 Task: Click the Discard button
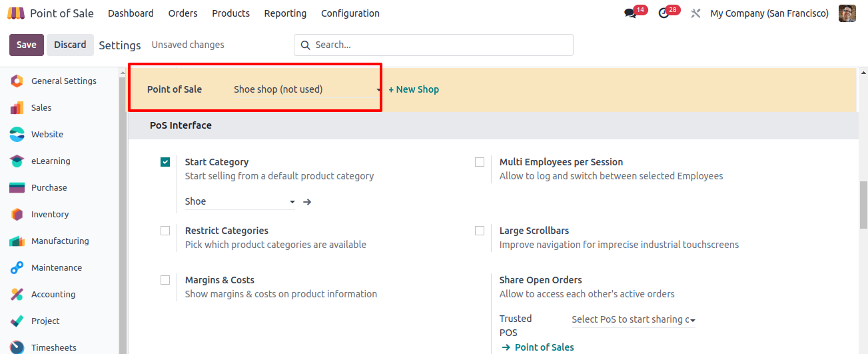[x=70, y=45]
